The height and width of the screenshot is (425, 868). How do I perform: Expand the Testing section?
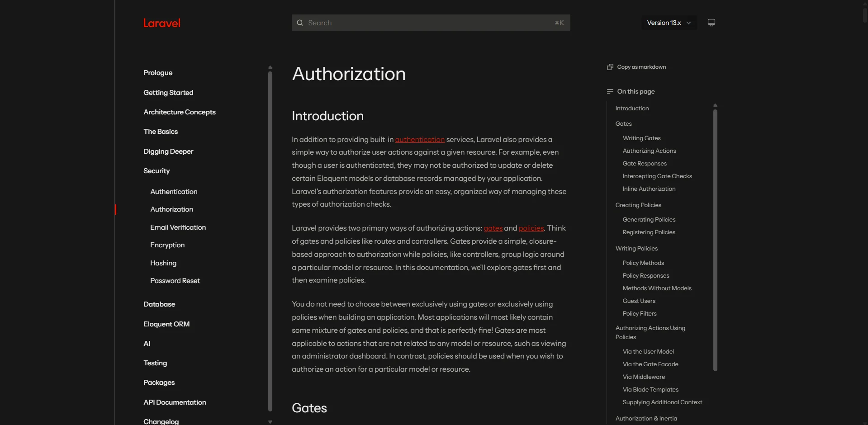coord(155,363)
